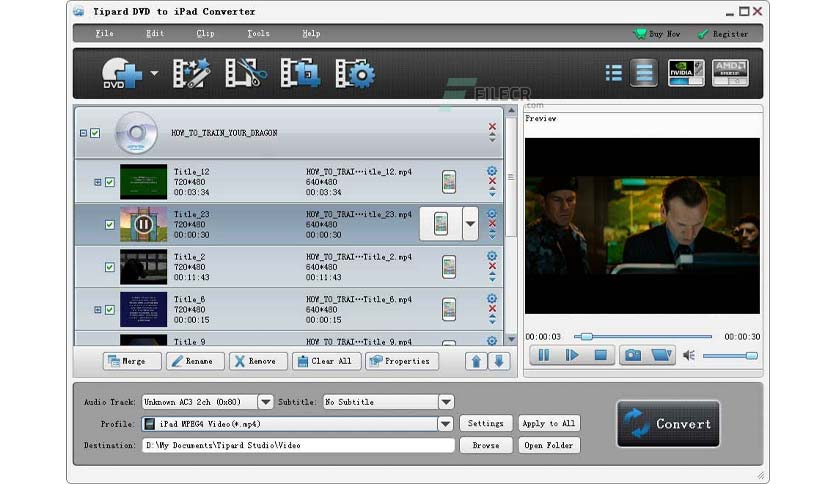Open the Crop video tool
This screenshot has width=836, height=484.
coord(300,73)
